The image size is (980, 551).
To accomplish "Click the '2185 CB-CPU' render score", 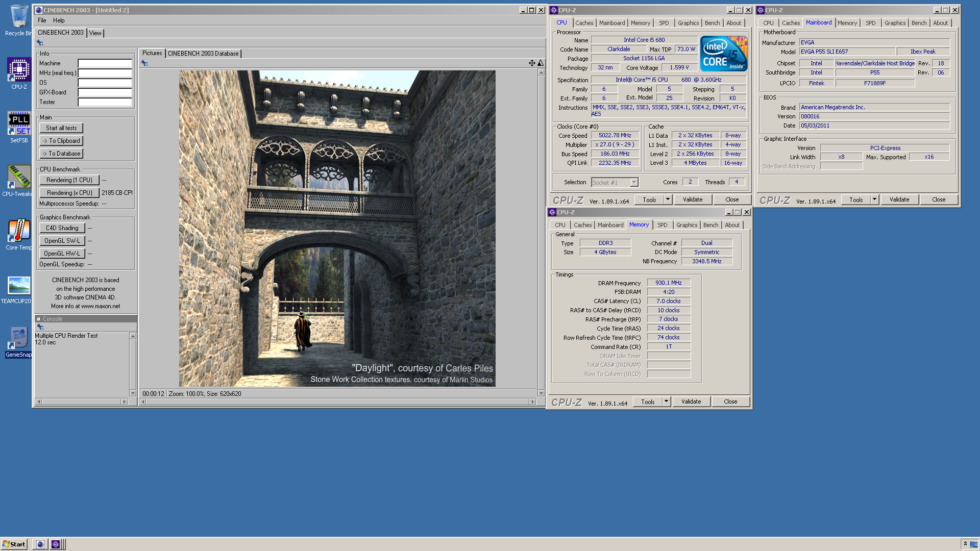I will (117, 193).
